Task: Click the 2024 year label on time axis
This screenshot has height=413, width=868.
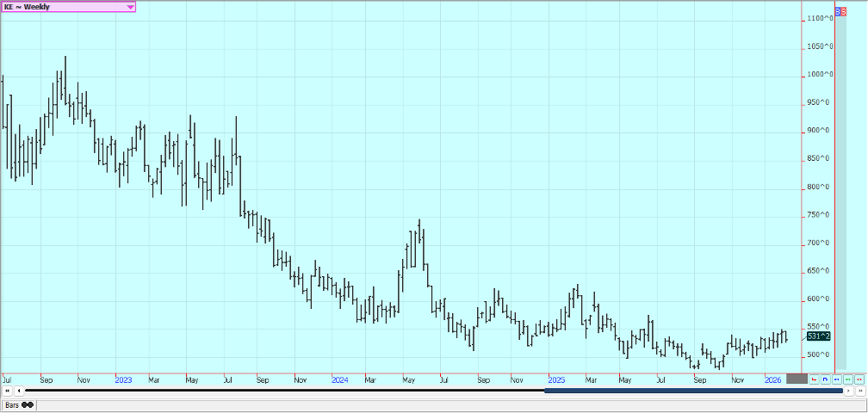Action: point(339,379)
